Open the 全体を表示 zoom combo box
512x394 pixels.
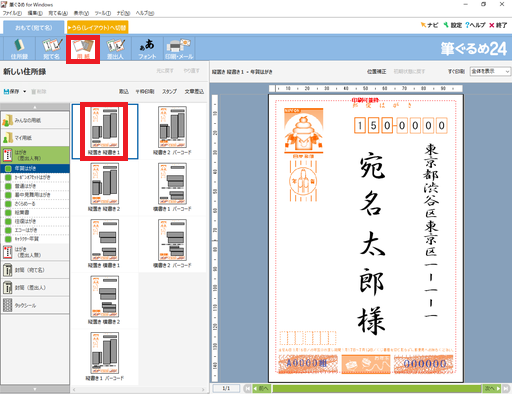490,71
